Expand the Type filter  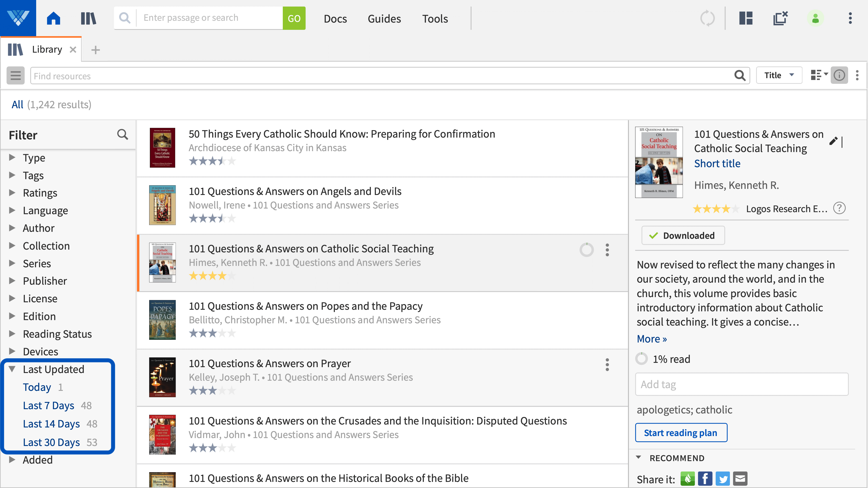click(x=12, y=157)
